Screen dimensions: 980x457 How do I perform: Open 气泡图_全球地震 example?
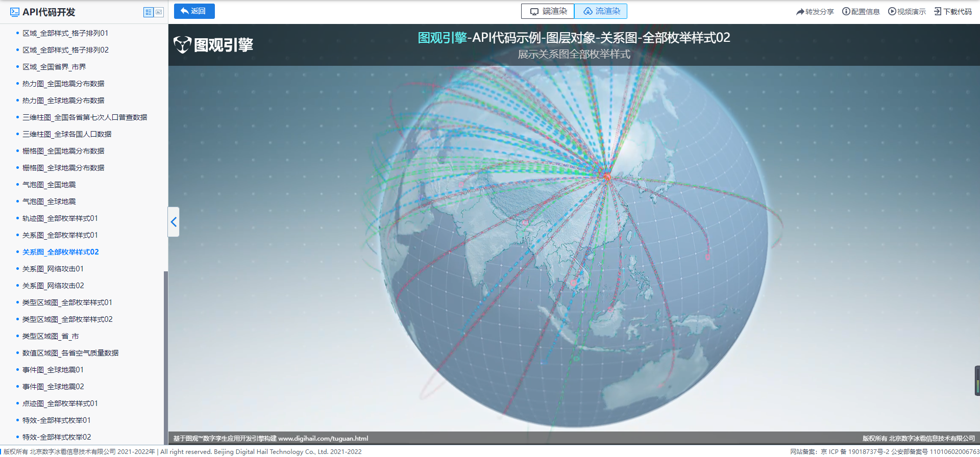pos(49,201)
